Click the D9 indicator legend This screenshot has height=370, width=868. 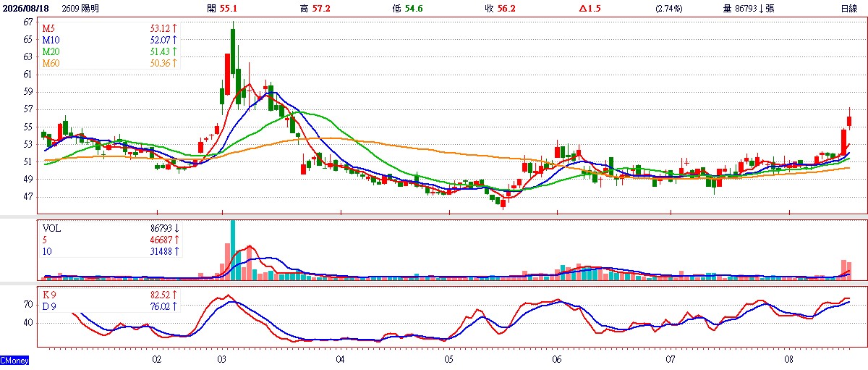pyautogui.click(x=50, y=306)
